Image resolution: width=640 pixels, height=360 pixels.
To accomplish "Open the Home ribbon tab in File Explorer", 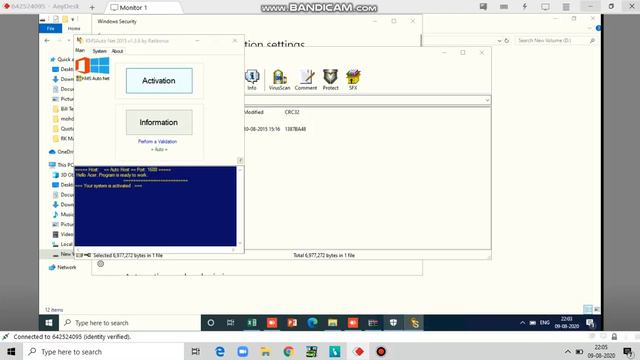I will pyautogui.click(x=74, y=28).
